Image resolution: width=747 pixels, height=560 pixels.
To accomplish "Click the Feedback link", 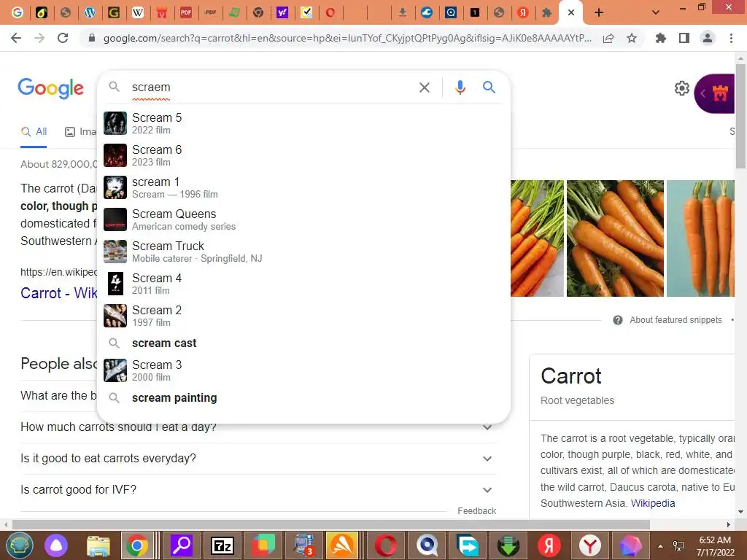I will [x=477, y=511].
